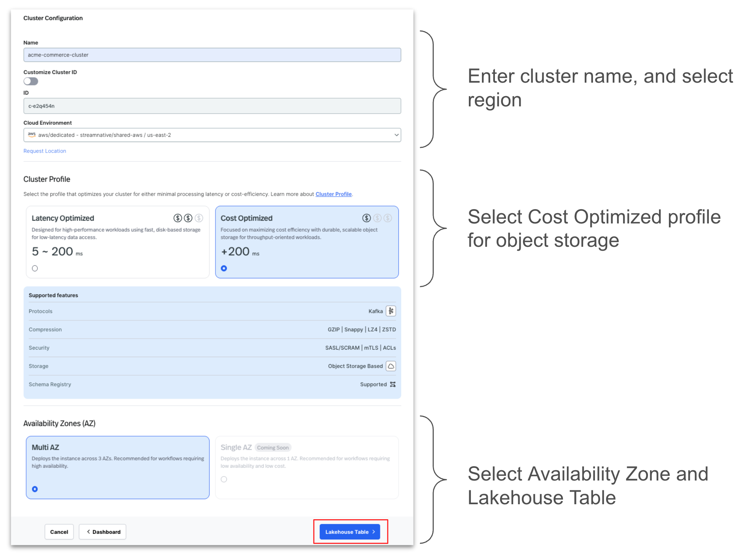Click the AWS logo in Cloud Environment

pos(32,135)
